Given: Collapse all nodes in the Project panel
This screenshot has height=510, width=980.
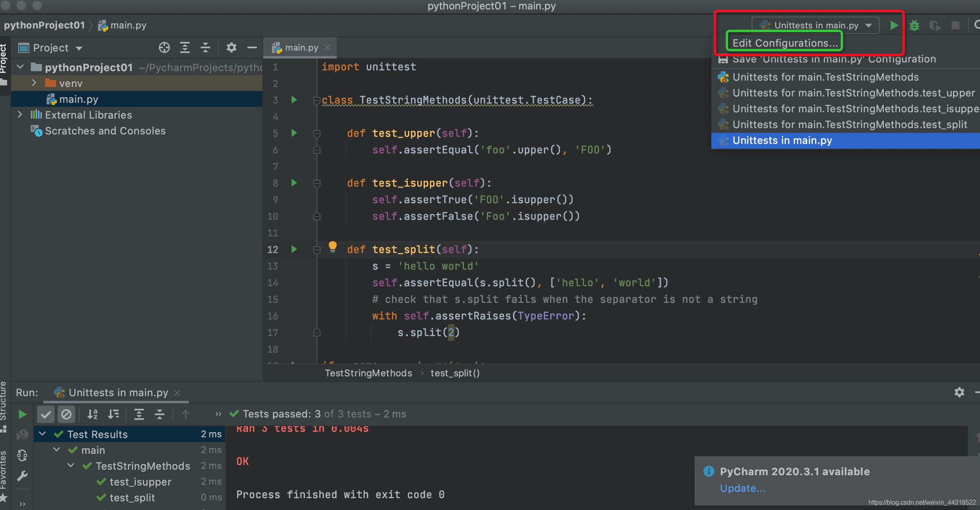Looking at the screenshot, I should click(205, 47).
